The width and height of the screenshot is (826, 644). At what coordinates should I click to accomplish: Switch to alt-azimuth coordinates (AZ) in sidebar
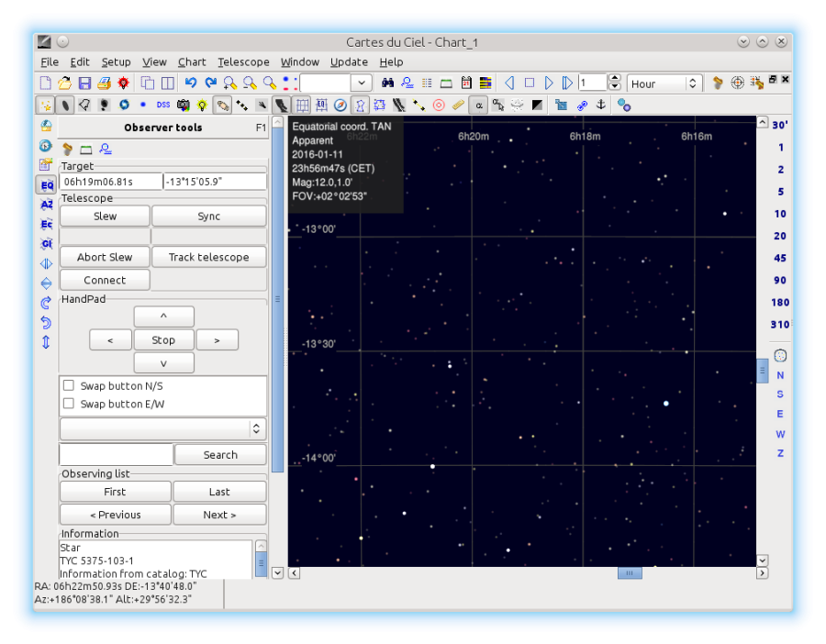point(47,205)
